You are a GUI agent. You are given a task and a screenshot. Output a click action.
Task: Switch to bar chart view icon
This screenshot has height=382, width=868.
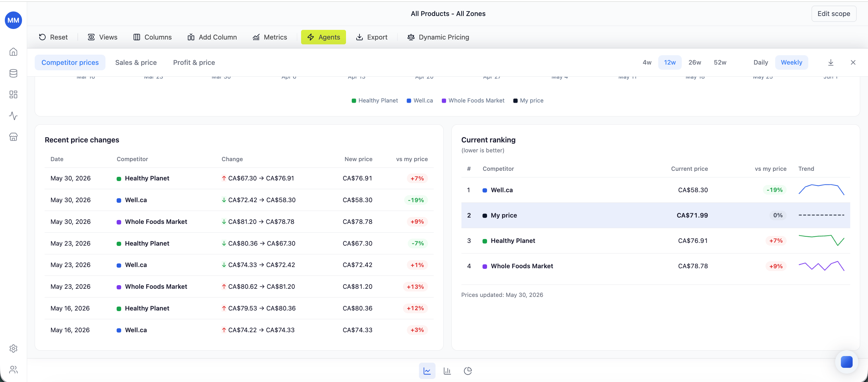coord(447,371)
